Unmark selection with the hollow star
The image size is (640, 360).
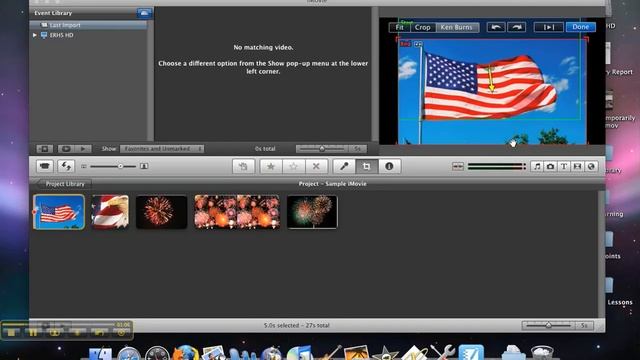(293, 166)
